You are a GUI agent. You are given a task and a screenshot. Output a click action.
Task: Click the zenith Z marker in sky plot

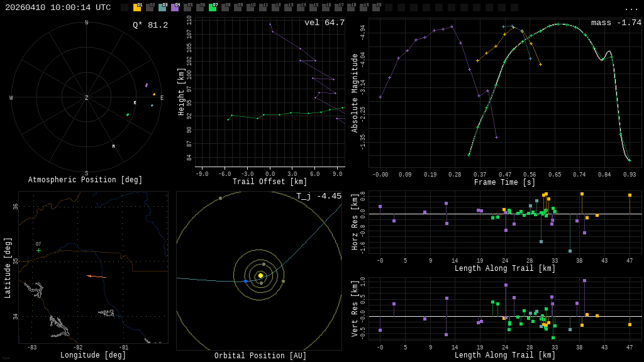[x=87, y=98]
